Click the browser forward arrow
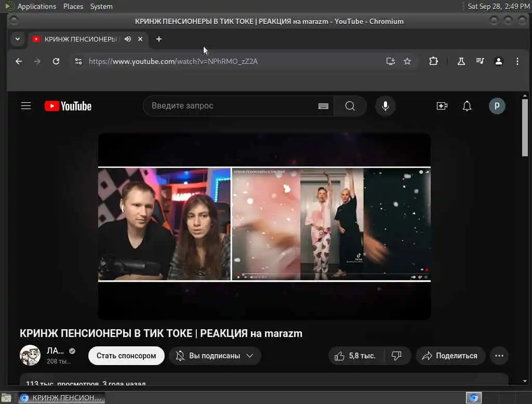The height and width of the screenshot is (404, 532). [37, 61]
